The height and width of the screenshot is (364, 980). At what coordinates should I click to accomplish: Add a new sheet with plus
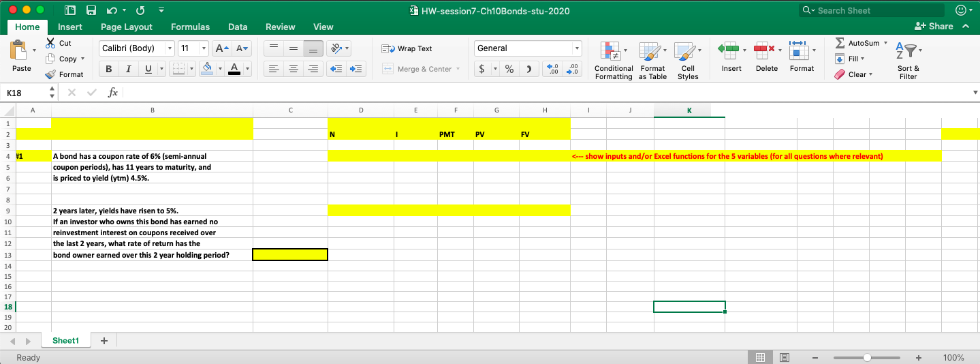pyautogui.click(x=104, y=340)
